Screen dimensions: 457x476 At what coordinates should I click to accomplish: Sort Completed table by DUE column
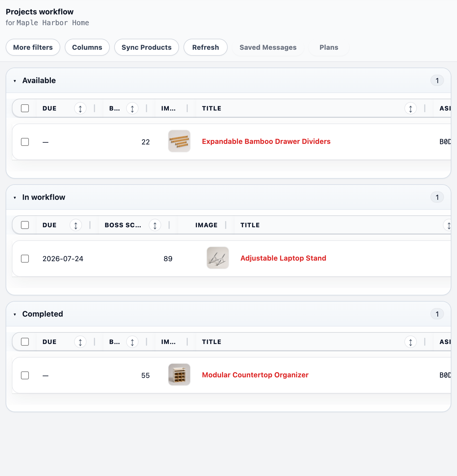[x=80, y=342]
